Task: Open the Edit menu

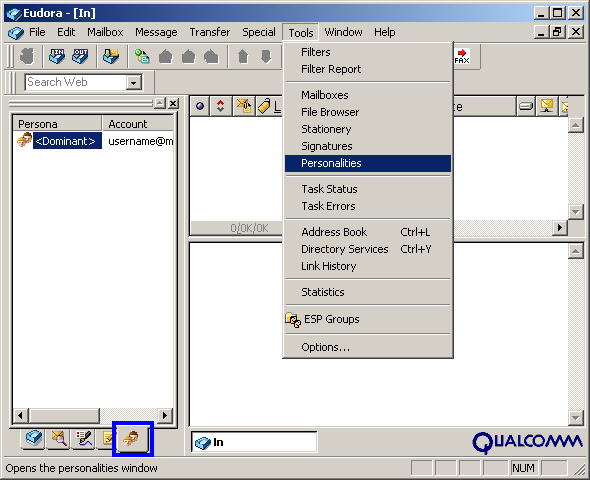Action: [66, 32]
